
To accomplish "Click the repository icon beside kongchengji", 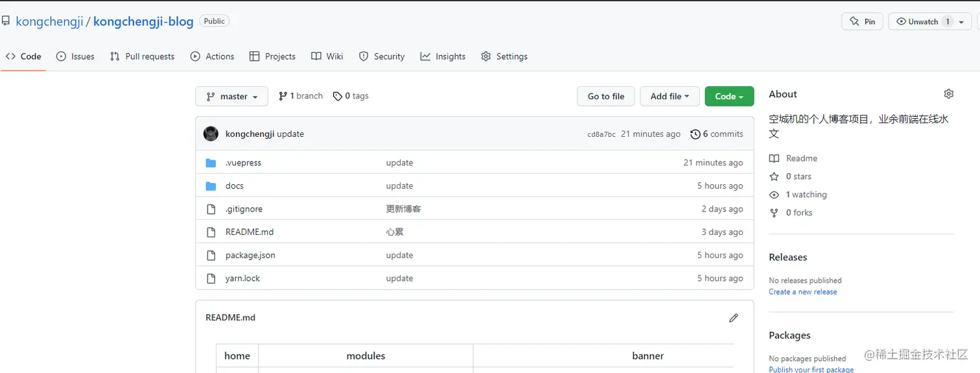I will click(5, 21).
